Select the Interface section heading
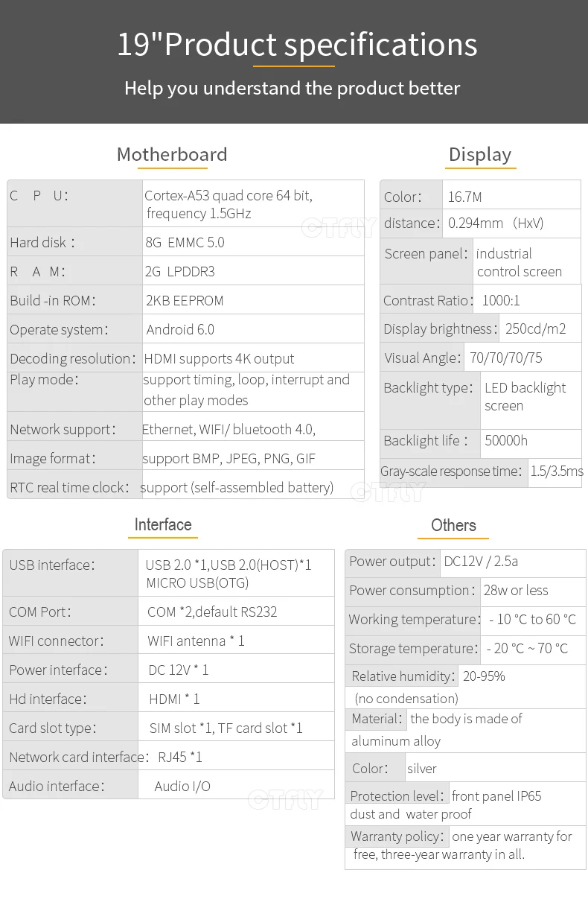 (x=163, y=524)
